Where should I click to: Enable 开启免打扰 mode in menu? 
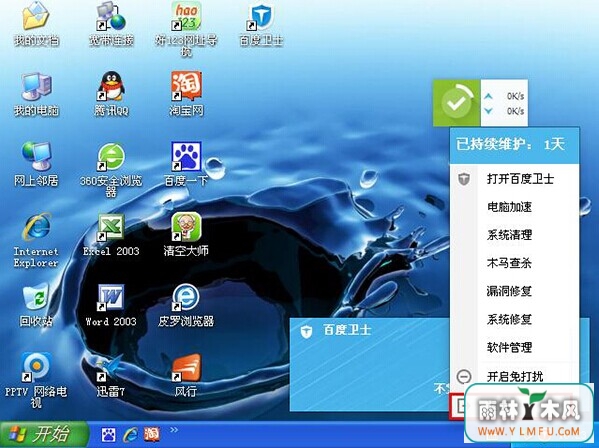[x=514, y=377]
